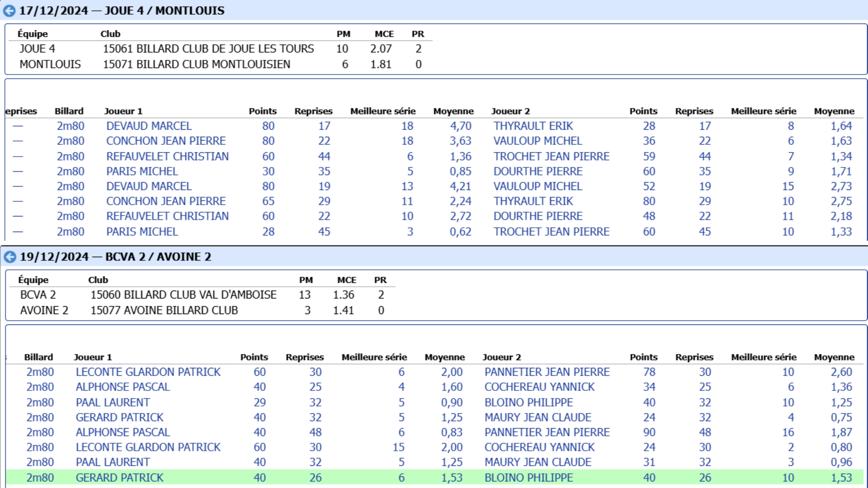Click MAURY JEAN CLAUDE with 31 points
The height and width of the screenshot is (488, 868).
coord(538,462)
